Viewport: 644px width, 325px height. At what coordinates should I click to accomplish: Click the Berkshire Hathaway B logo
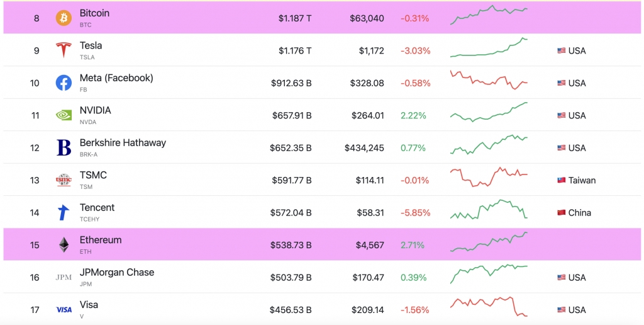(x=64, y=147)
